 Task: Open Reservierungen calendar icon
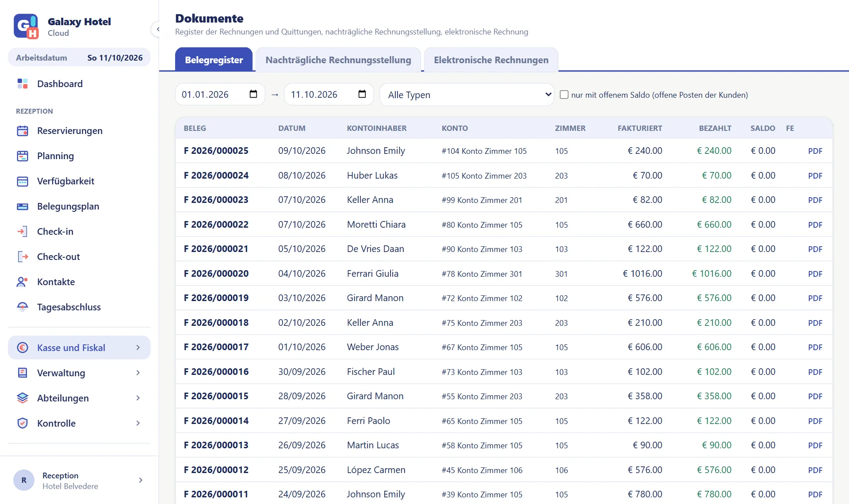[23, 131]
